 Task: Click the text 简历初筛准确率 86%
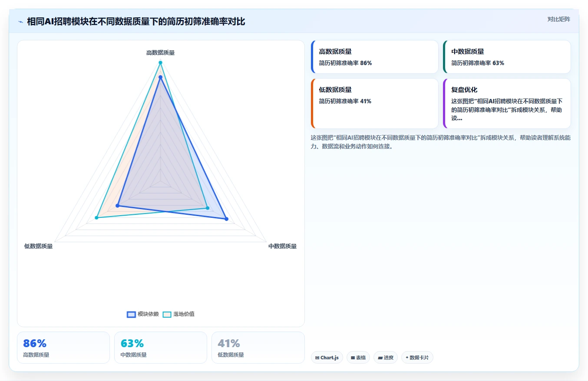pyautogui.click(x=345, y=63)
